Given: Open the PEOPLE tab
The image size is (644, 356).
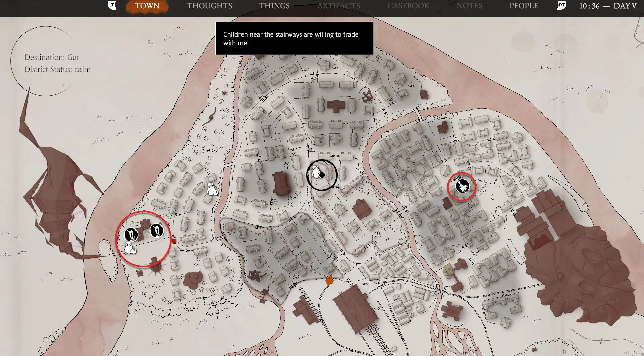Looking at the screenshot, I should 524,6.
